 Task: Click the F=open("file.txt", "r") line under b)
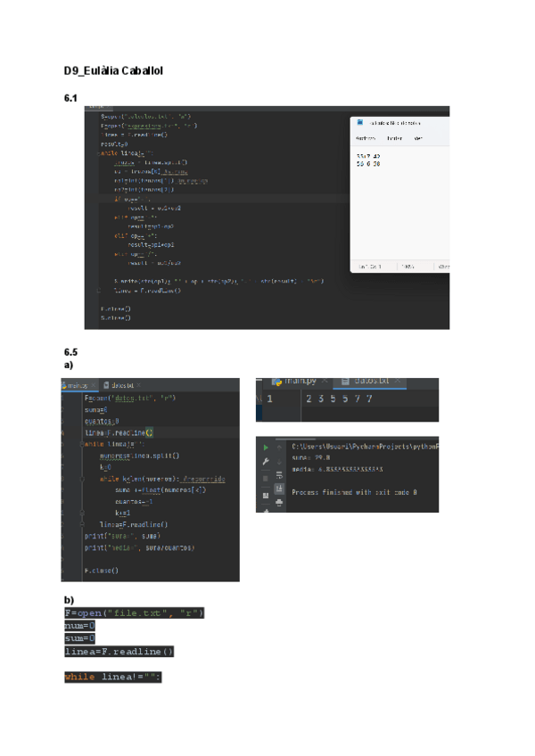134,612
